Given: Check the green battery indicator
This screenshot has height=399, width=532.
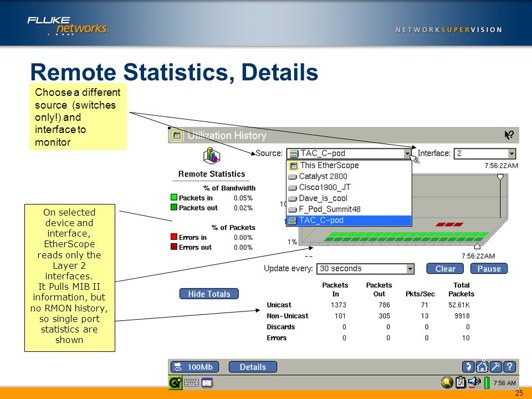Looking at the screenshot, I should point(487,383).
